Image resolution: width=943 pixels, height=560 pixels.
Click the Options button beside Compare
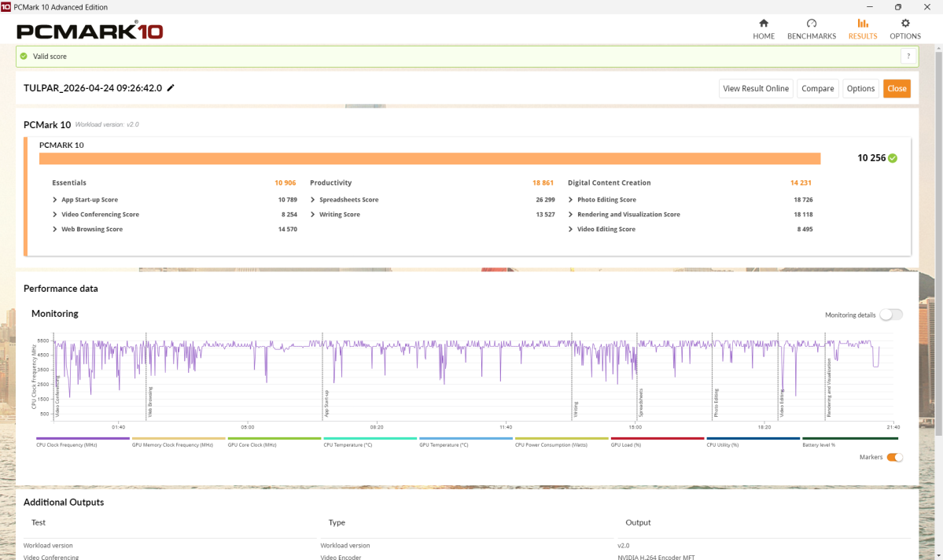[x=860, y=88]
